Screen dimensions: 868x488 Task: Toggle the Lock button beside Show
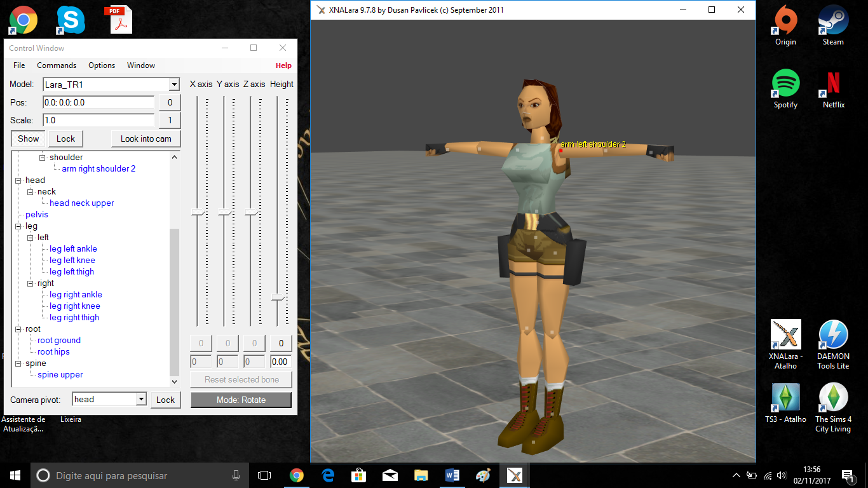pyautogui.click(x=65, y=138)
